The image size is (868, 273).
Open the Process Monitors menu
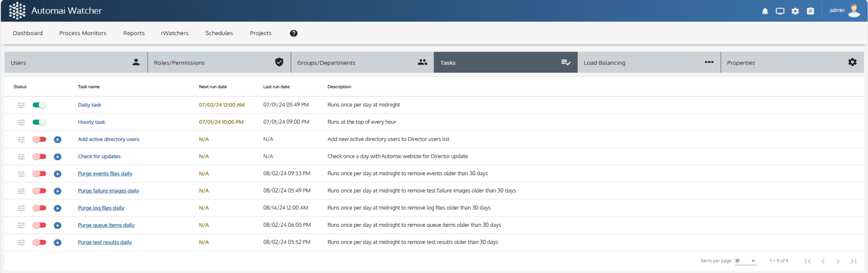click(83, 33)
